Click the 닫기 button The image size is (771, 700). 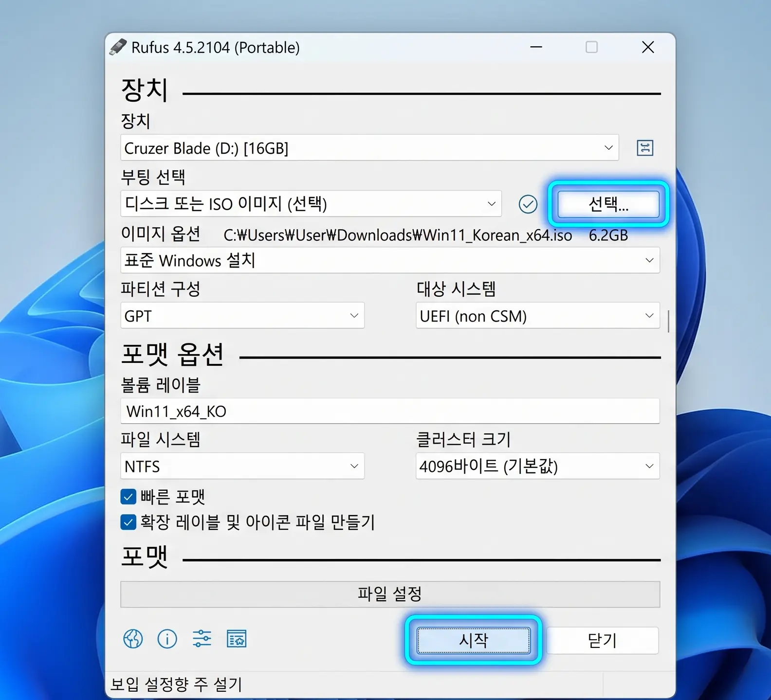click(603, 640)
